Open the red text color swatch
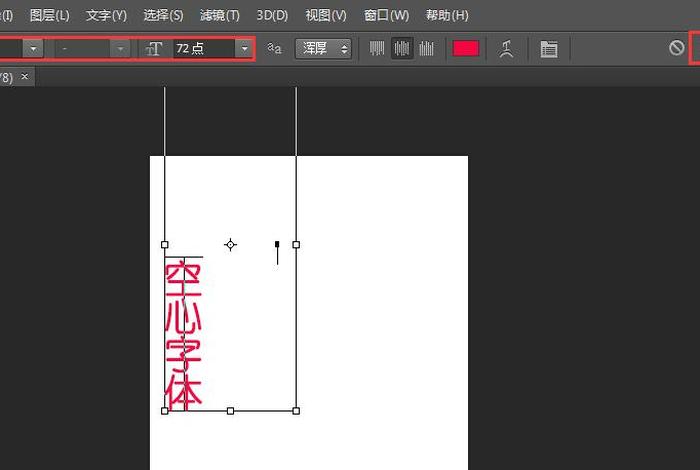 pos(466,48)
